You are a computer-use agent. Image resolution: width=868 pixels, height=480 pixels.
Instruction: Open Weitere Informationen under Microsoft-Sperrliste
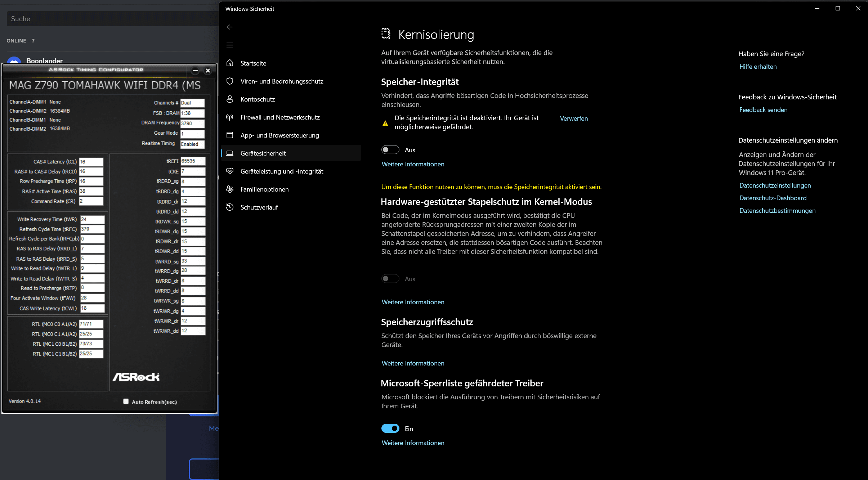tap(413, 443)
